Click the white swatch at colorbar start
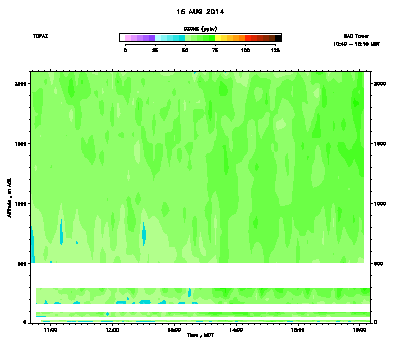This screenshot has height=360, width=400. tap(122, 38)
